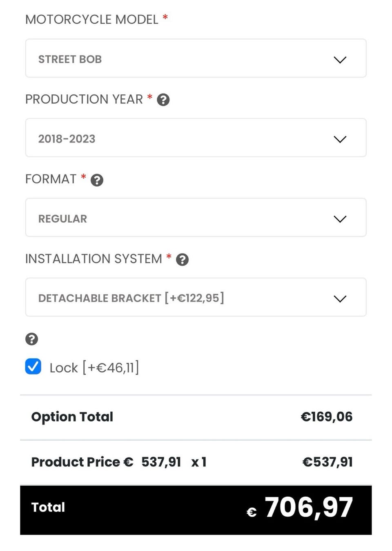Click the chevron arrow in Detachable Bracket field
The height and width of the screenshot is (551, 392).
pos(340,299)
